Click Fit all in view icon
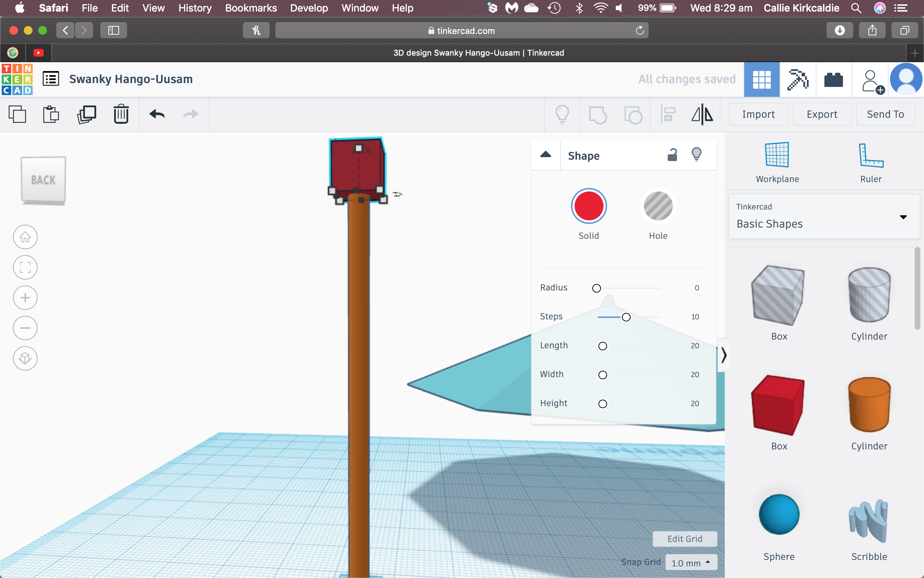924x578 pixels. pos(25,267)
